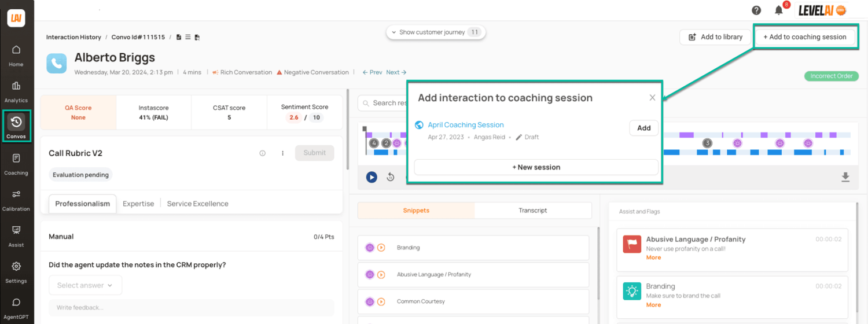The height and width of the screenshot is (324, 868).
Task: Click teal lightbulb icon on Branding card
Action: [632, 291]
